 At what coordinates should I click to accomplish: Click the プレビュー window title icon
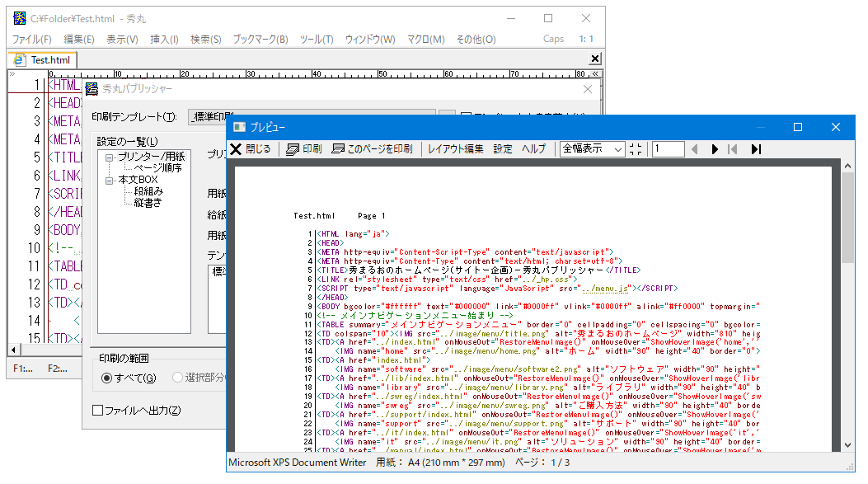click(239, 127)
